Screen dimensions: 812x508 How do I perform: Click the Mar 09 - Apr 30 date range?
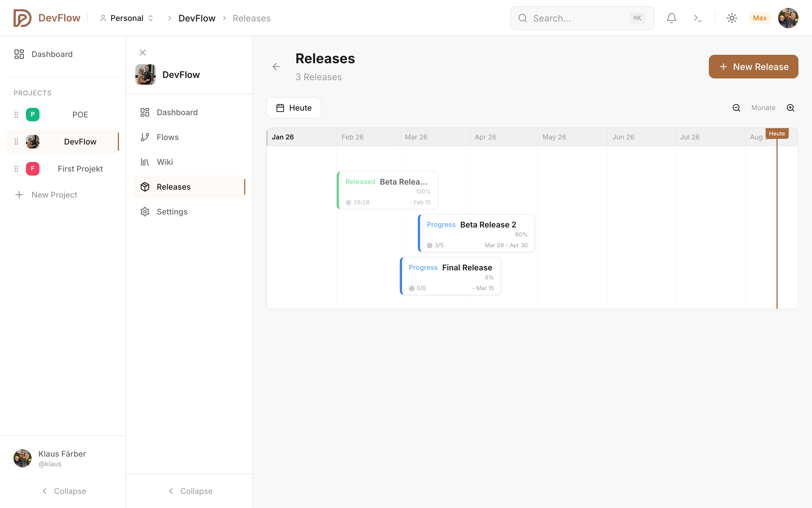click(x=506, y=245)
